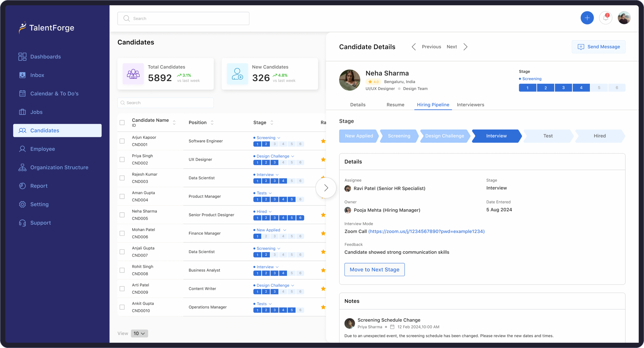The width and height of the screenshot is (644, 348).
Task: Click step 3 in Arjun Kapoor's progress bar
Action: coord(274,144)
